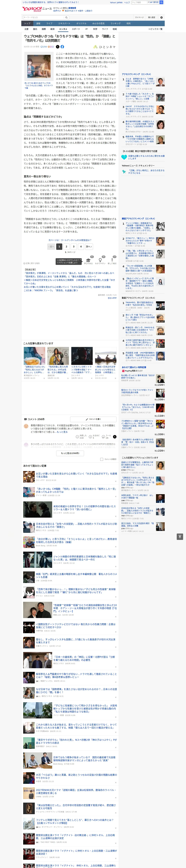Click the scroll-to-top arrow button

pyautogui.click(x=180, y=536)
